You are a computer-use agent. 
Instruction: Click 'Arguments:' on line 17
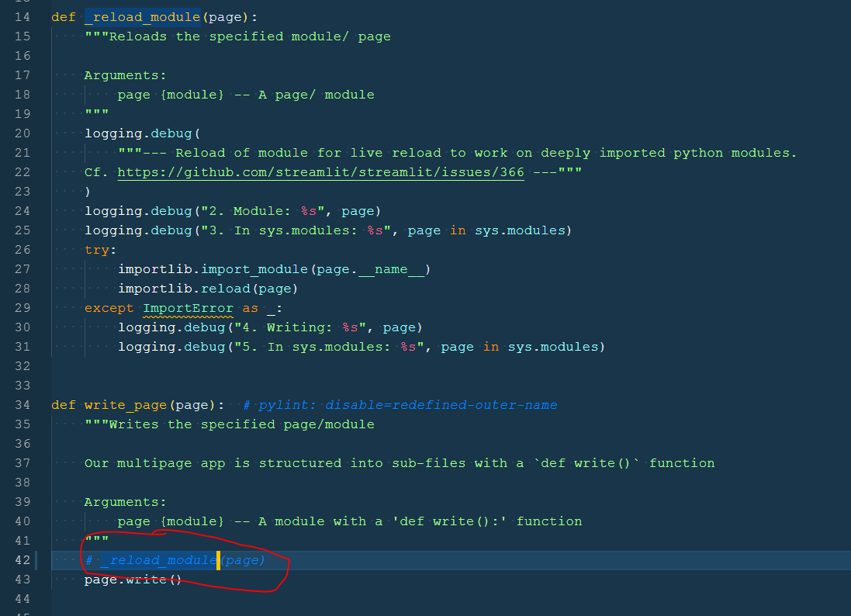click(126, 75)
